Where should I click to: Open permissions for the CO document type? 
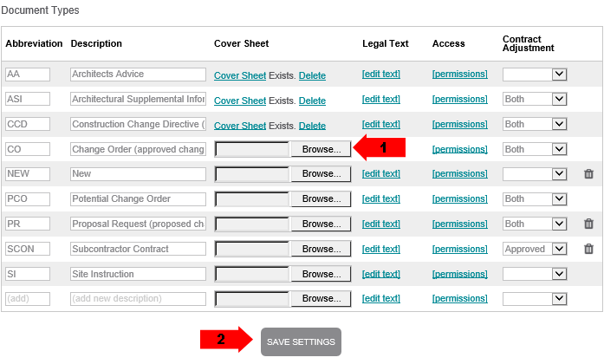click(x=459, y=149)
